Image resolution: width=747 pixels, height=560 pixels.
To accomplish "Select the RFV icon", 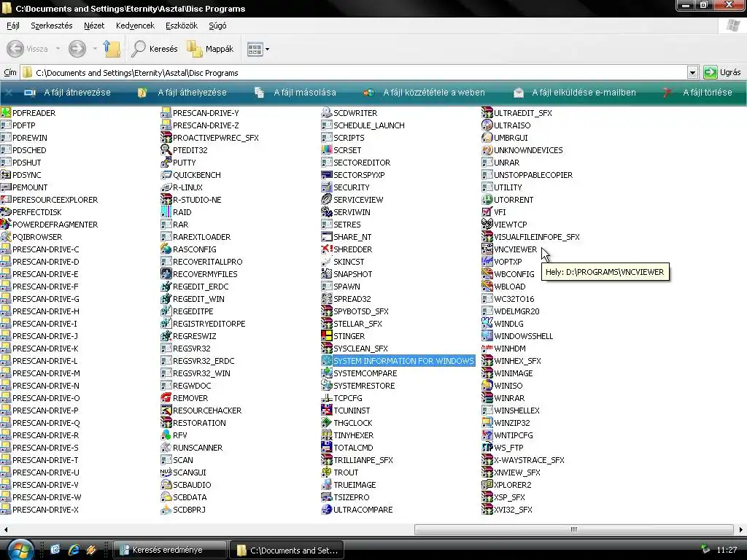I will click(166, 435).
